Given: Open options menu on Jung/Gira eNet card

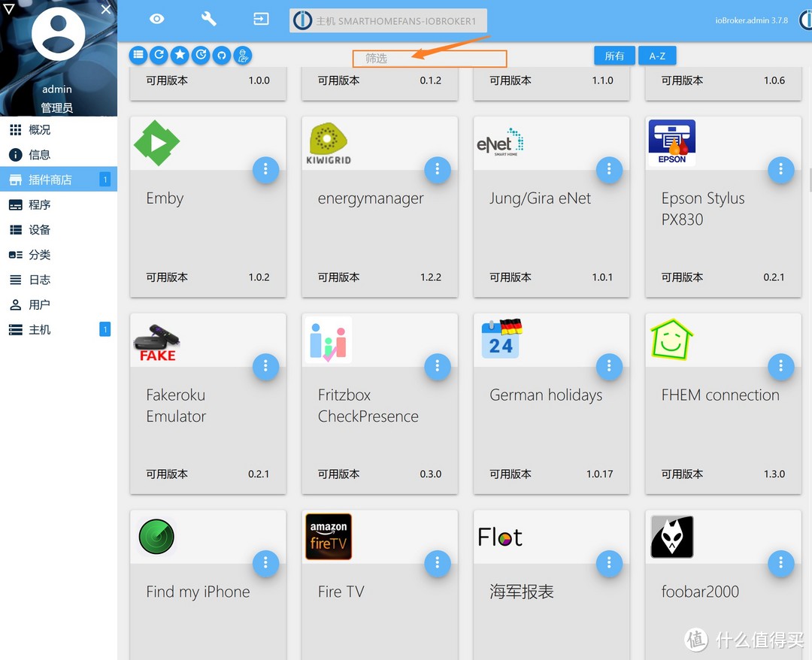Looking at the screenshot, I should point(609,169).
